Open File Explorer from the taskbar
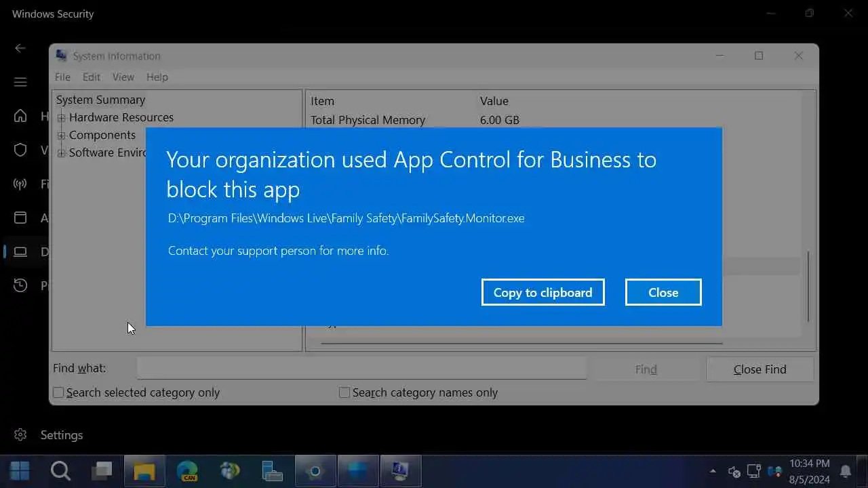Viewport: 868px width, 488px height. coord(144,470)
